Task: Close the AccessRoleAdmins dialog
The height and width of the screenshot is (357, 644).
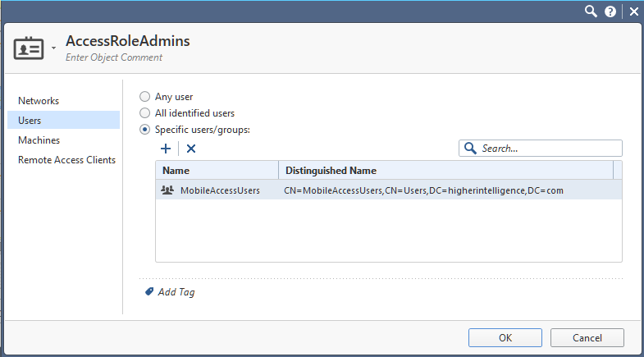Action: coord(634,11)
